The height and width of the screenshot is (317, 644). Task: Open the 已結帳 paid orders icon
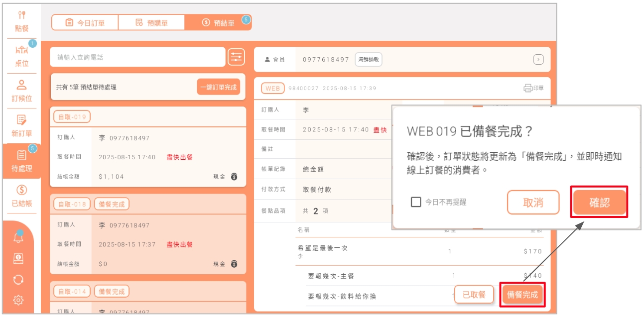[x=21, y=196]
